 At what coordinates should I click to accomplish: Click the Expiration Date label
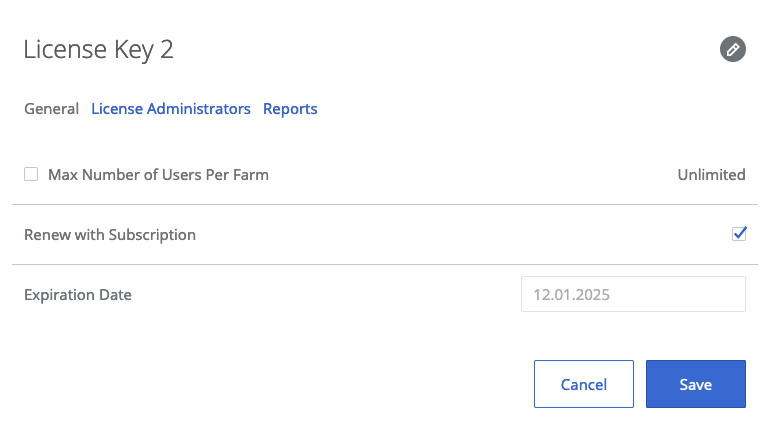(x=78, y=295)
